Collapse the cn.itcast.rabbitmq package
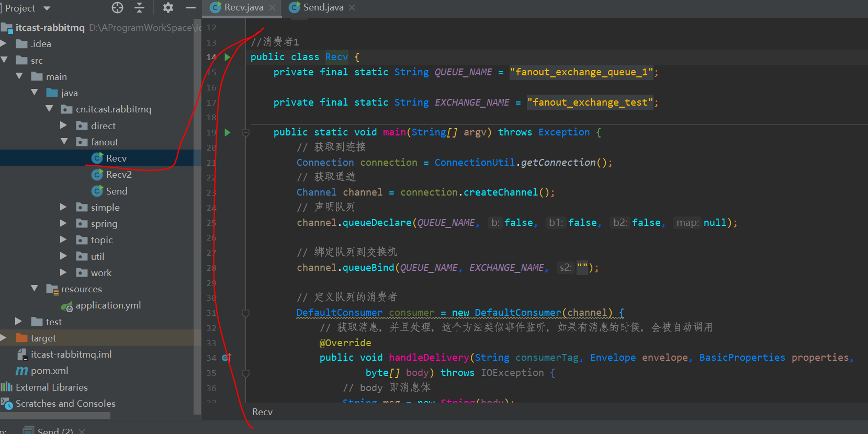 pyautogui.click(x=49, y=109)
